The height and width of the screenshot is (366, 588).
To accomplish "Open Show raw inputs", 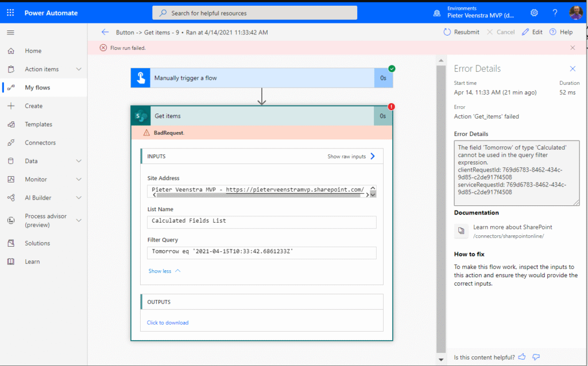I will 351,156.
